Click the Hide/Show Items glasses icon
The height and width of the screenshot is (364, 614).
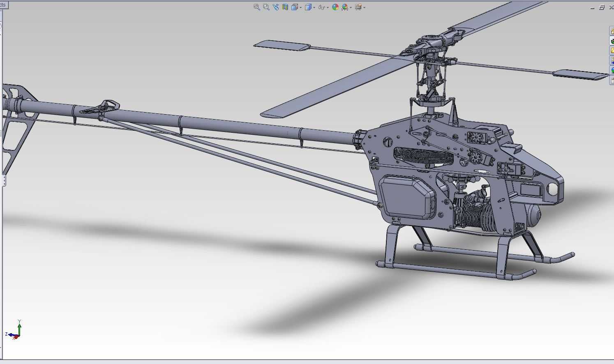click(321, 7)
